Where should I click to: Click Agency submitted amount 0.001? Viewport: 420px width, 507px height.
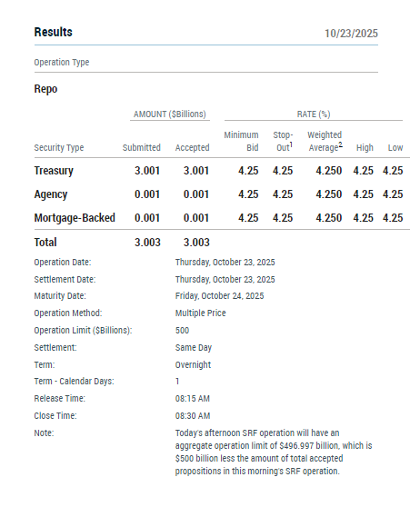pyautogui.click(x=147, y=194)
